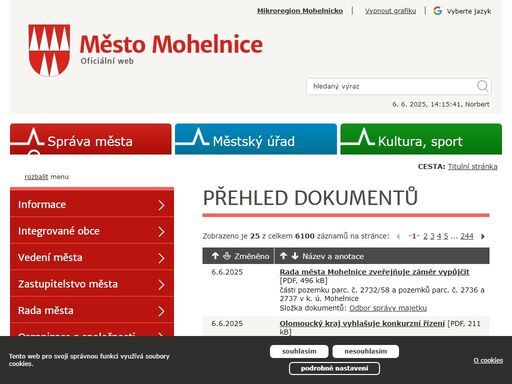Expand the Zastupitelstvo města section
The image size is (512, 384).
click(x=92, y=284)
